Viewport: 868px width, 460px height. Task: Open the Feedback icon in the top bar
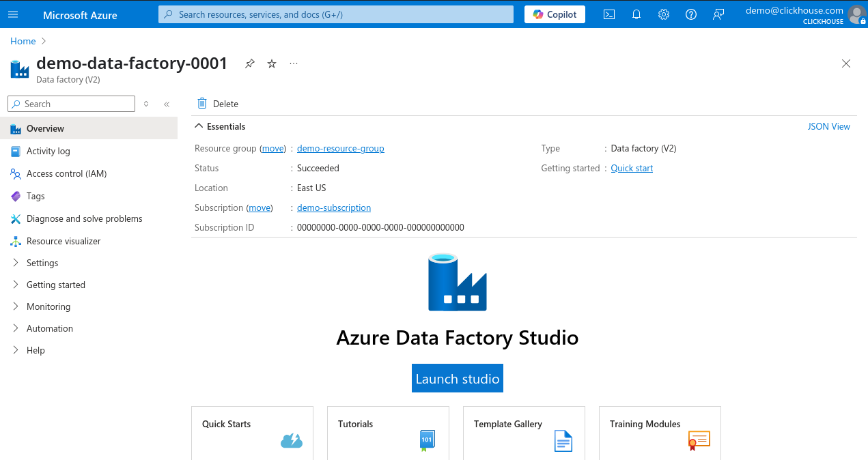click(718, 14)
